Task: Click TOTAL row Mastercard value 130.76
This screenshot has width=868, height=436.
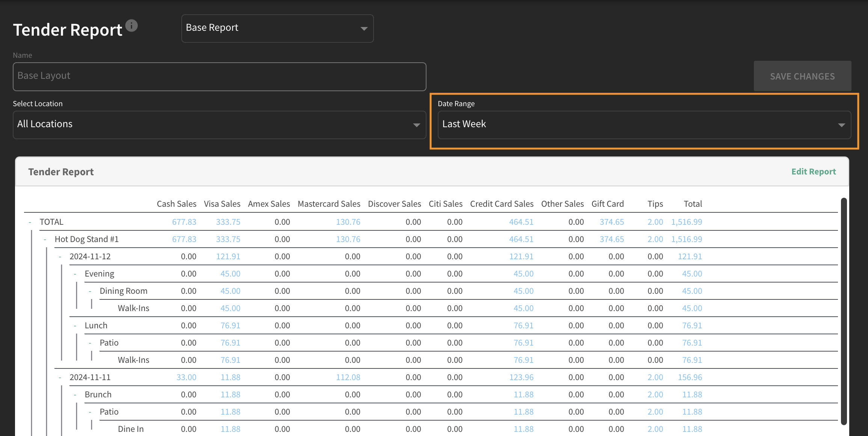Action: pyautogui.click(x=348, y=222)
